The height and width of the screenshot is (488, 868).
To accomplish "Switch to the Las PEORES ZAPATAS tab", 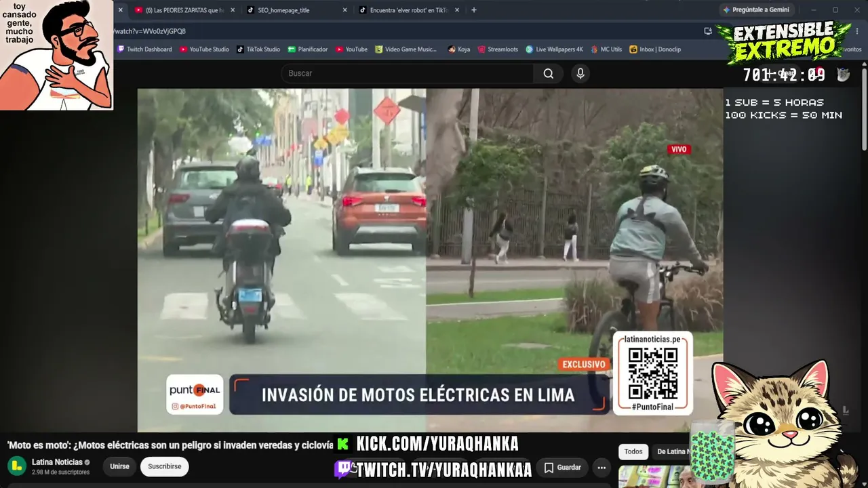I will [x=184, y=10].
